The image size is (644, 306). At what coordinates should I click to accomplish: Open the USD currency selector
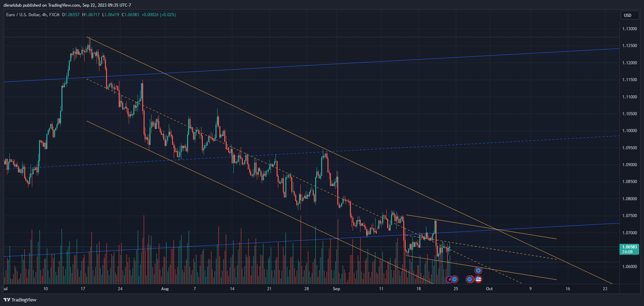tap(630, 15)
